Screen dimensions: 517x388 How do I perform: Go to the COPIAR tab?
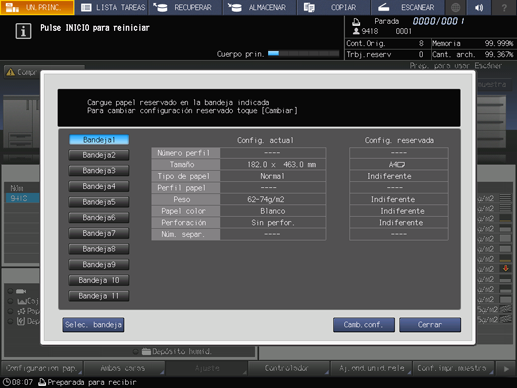pyautogui.click(x=334, y=7)
